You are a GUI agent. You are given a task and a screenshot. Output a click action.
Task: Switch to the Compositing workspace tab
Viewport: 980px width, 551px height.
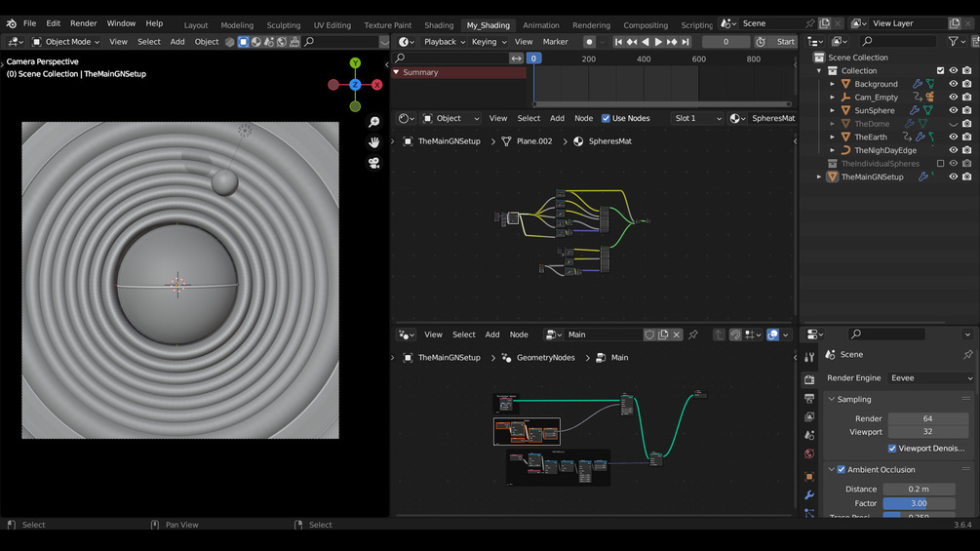pyautogui.click(x=646, y=24)
